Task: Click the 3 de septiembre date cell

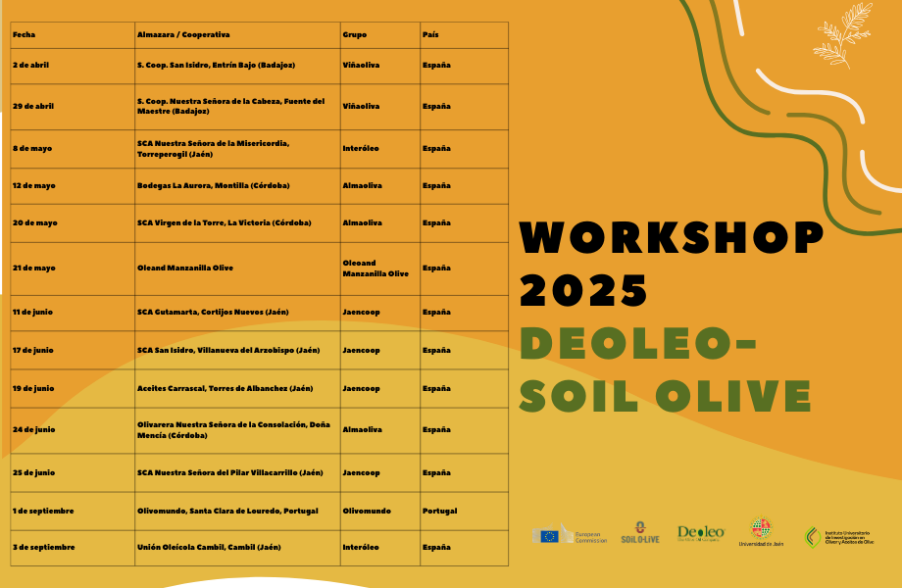Action: 43,547
